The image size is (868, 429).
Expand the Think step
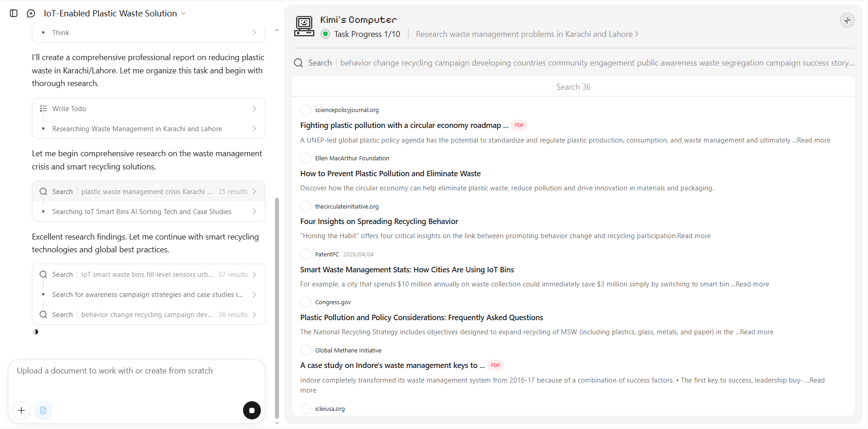pos(148,32)
